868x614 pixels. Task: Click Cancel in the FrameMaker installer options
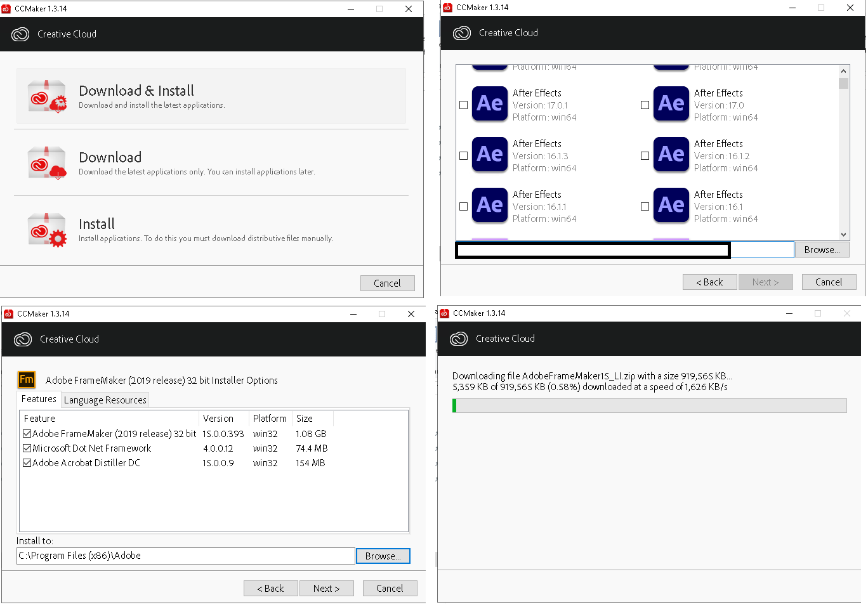coord(390,589)
